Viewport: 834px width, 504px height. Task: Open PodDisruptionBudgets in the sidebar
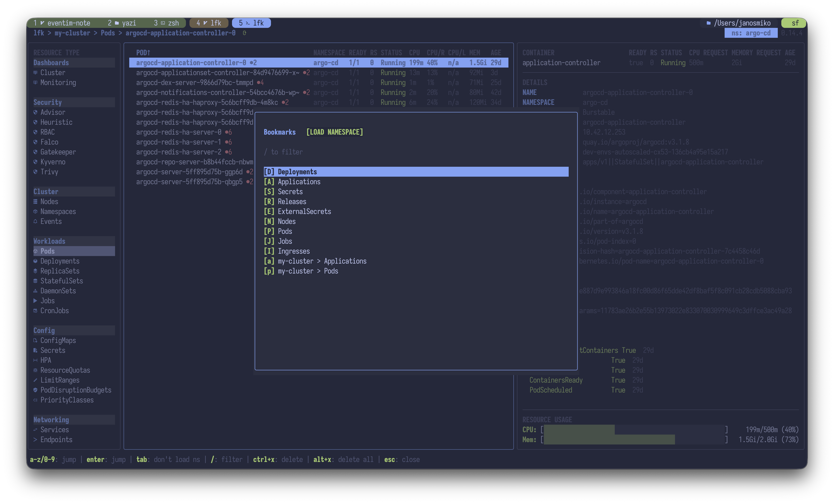pos(76,390)
